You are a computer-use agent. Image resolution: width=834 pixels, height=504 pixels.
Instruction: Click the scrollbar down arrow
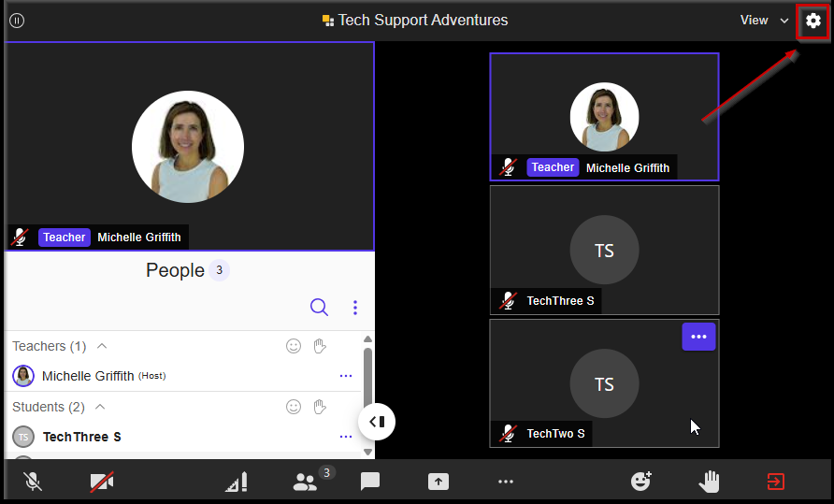367,452
